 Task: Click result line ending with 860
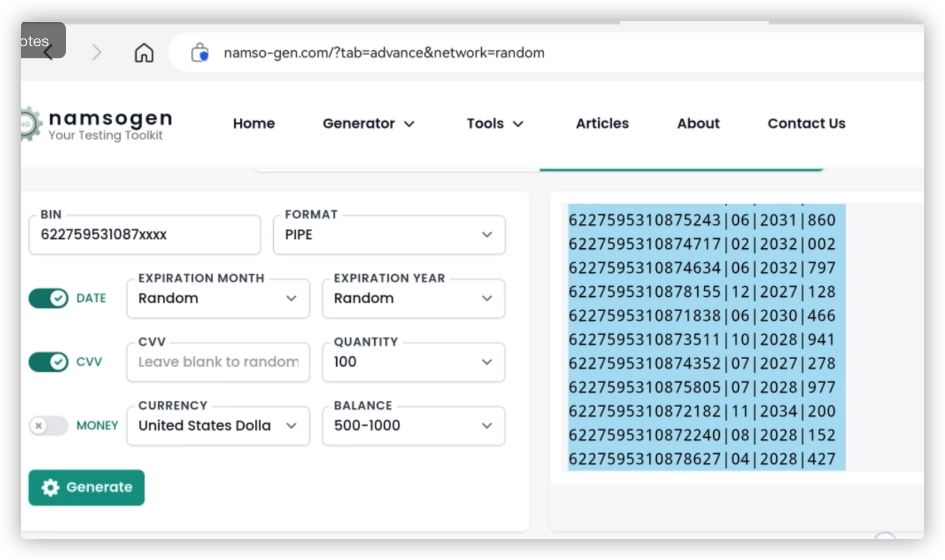(x=702, y=220)
